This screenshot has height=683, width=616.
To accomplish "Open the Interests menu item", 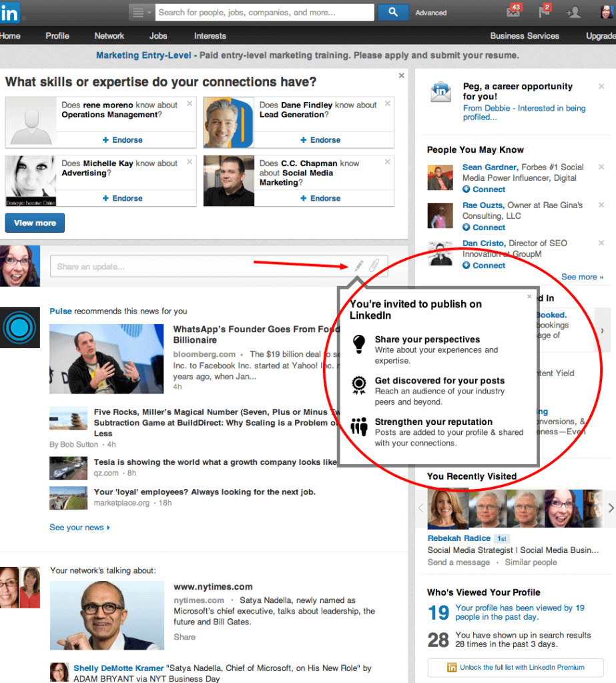I will 210,36.
